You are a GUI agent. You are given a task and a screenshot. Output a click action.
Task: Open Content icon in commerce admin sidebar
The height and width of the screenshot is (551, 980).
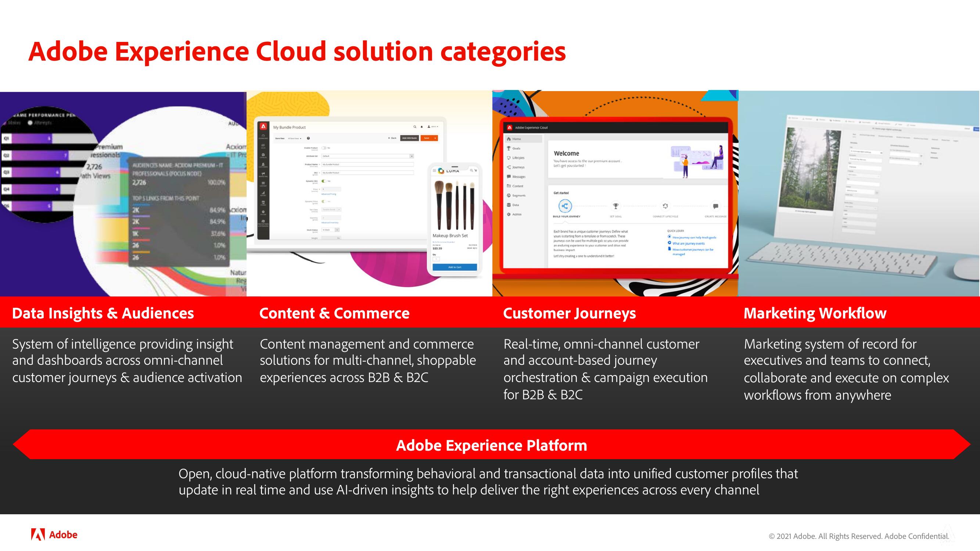coord(263,184)
